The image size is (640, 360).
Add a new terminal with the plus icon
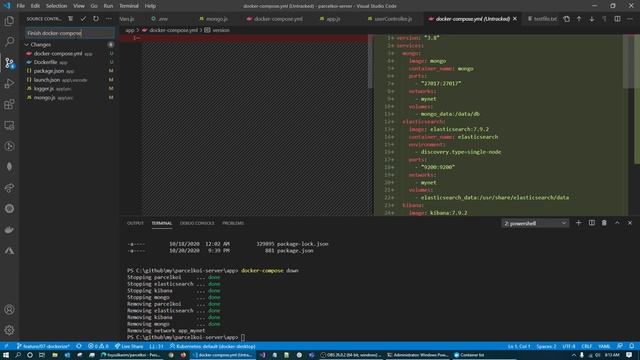(578, 223)
